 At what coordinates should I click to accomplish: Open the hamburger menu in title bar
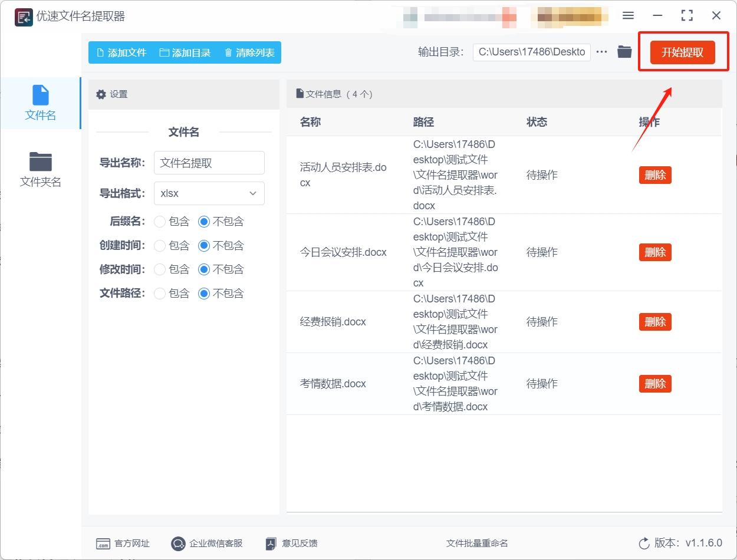pos(629,16)
